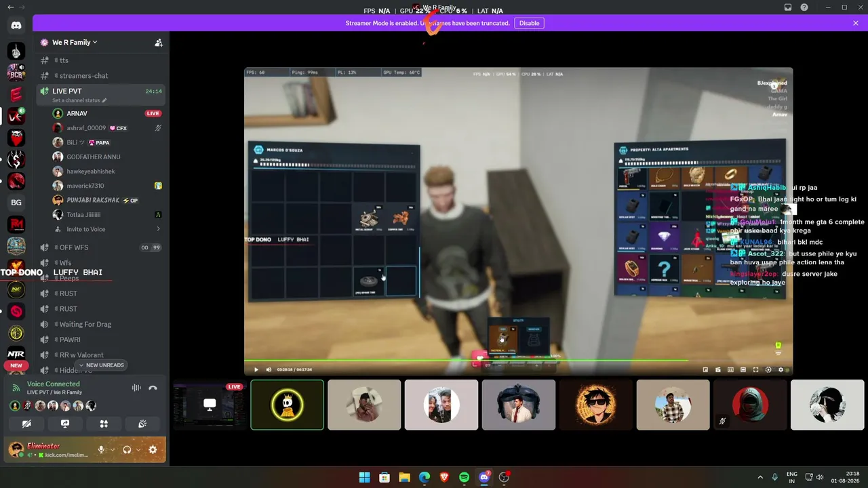Turn on your camera in voice
868x488 pixels.
pyautogui.click(x=26, y=424)
